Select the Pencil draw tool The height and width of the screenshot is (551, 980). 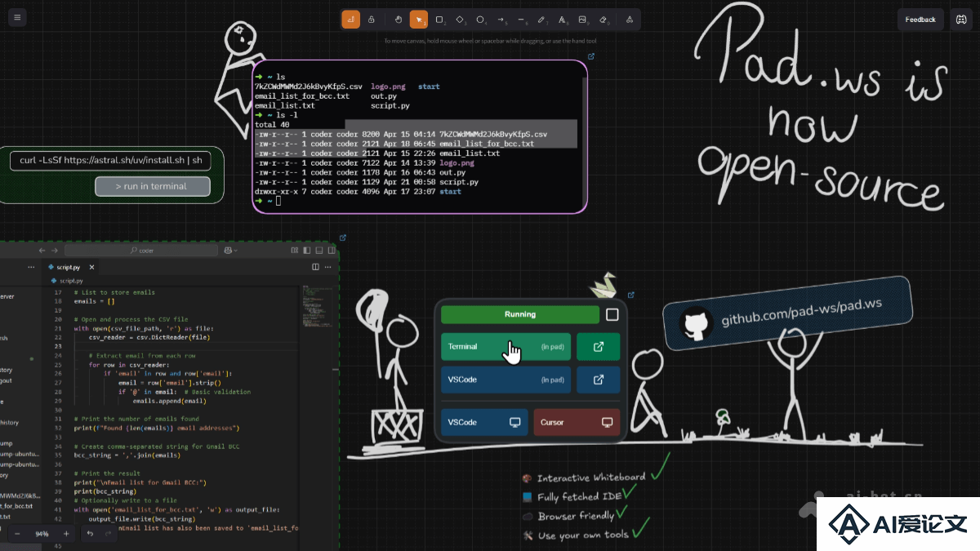(542, 19)
